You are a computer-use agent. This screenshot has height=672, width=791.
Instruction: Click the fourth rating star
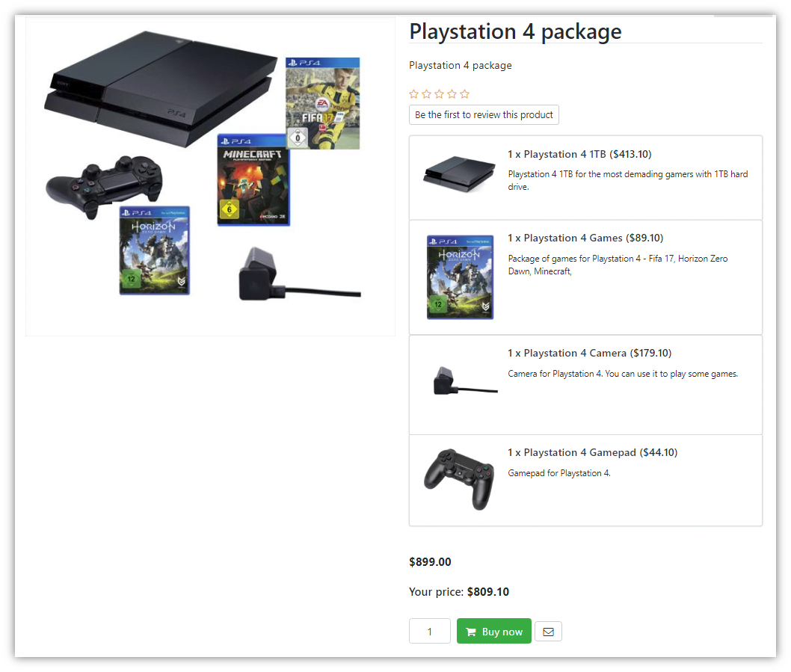coord(452,94)
